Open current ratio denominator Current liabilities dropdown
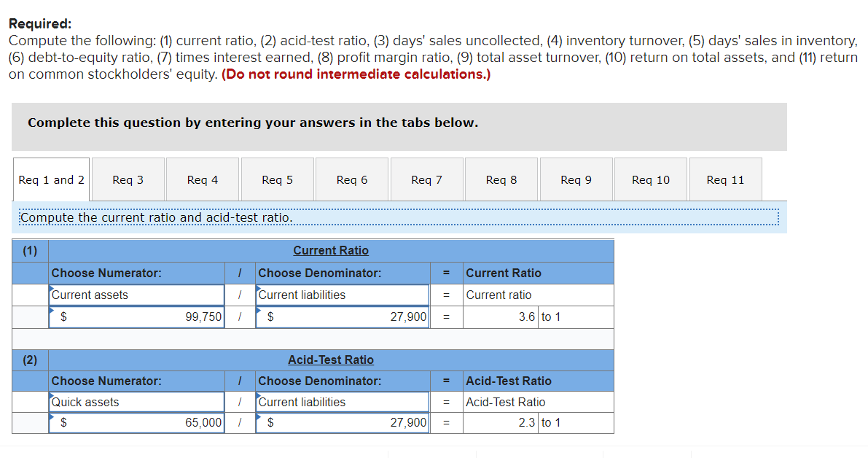The height and width of the screenshot is (458, 868). point(343,295)
